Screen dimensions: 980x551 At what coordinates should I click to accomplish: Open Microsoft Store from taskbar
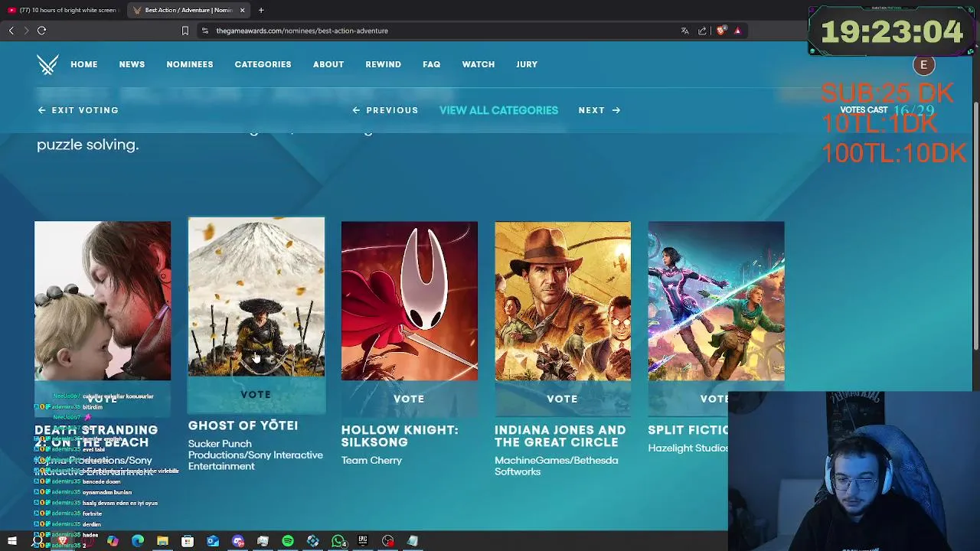[x=188, y=541]
